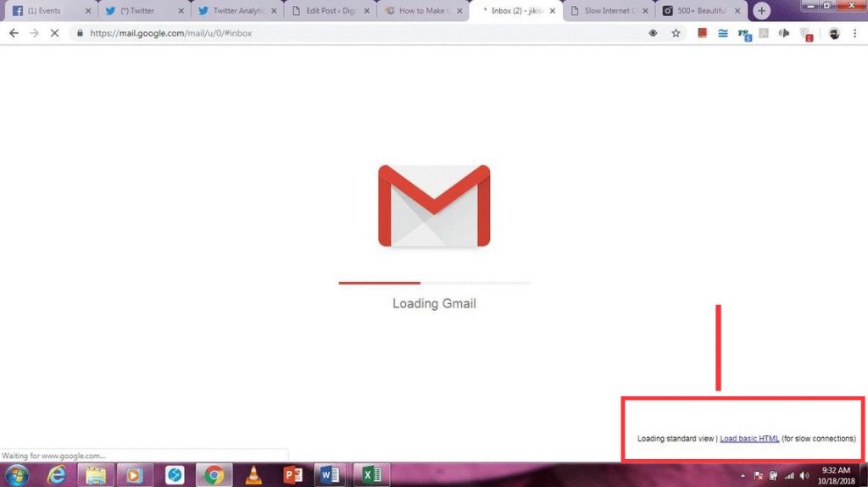Switch to the Slow Internet tab
The image size is (868, 487).
point(608,10)
